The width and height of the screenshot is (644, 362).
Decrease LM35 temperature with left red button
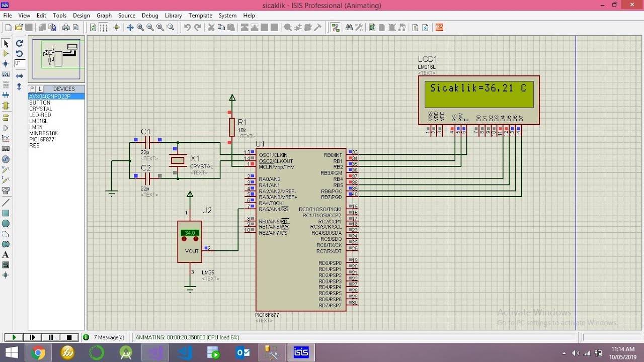click(185, 239)
